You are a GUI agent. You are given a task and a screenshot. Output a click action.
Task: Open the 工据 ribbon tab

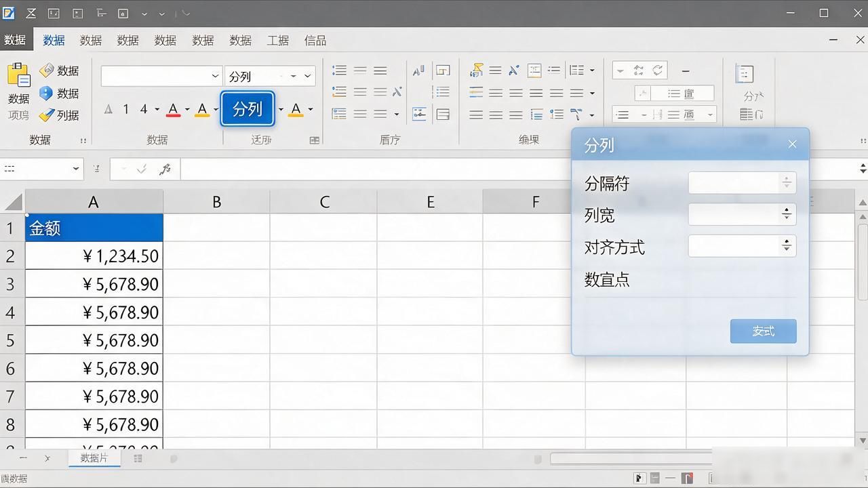pos(277,41)
